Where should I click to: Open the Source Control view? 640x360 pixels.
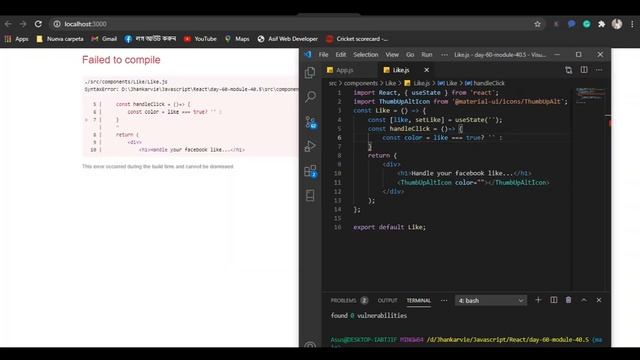click(x=310, y=122)
